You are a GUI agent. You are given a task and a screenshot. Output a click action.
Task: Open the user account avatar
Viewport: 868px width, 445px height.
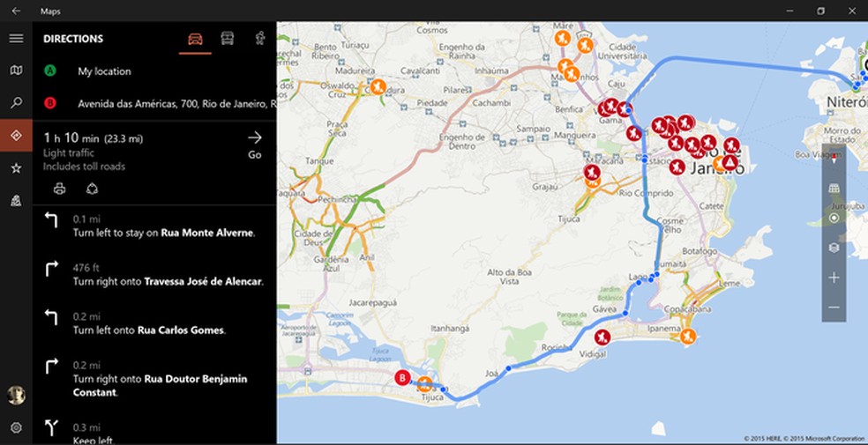click(16, 395)
